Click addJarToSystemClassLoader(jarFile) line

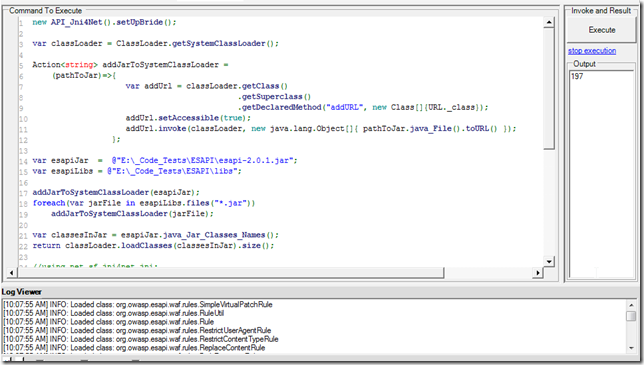click(132, 214)
